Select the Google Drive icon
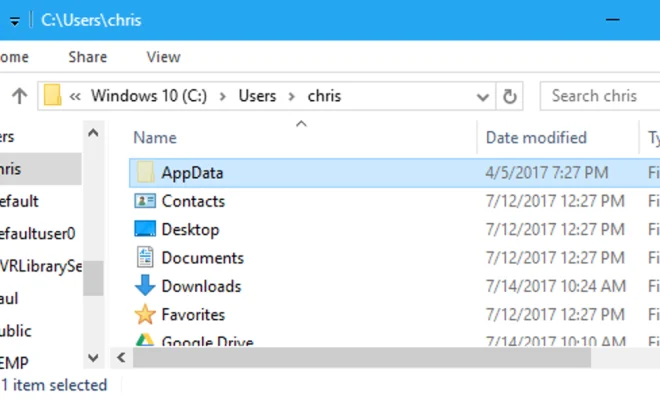This screenshot has width=660, height=400. 145,340
